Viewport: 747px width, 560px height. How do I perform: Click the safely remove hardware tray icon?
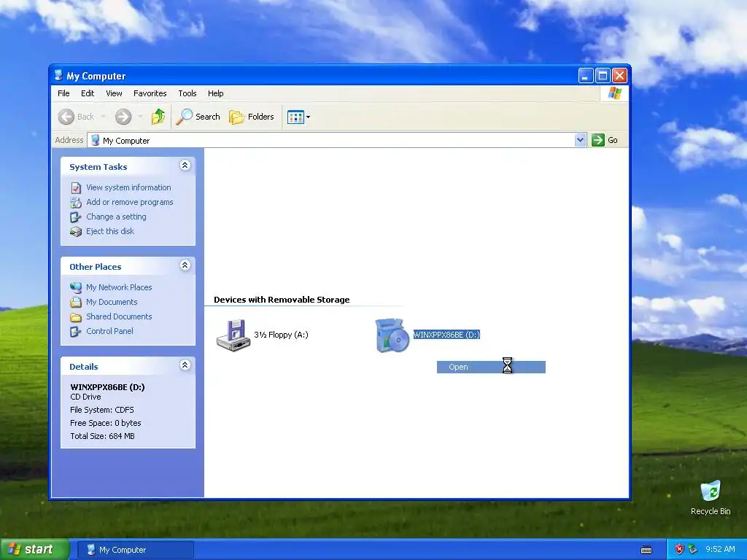coord(693,550)
